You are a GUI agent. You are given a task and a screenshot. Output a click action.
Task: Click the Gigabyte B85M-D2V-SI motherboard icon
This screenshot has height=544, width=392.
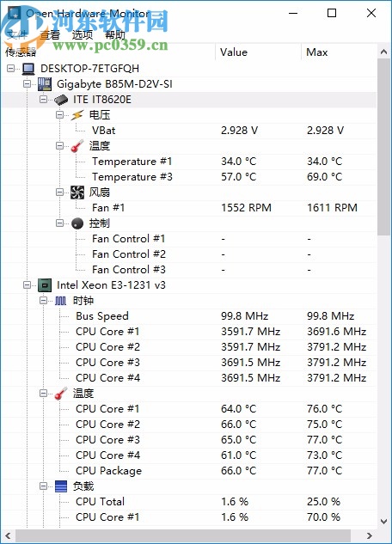pos(45,84)
